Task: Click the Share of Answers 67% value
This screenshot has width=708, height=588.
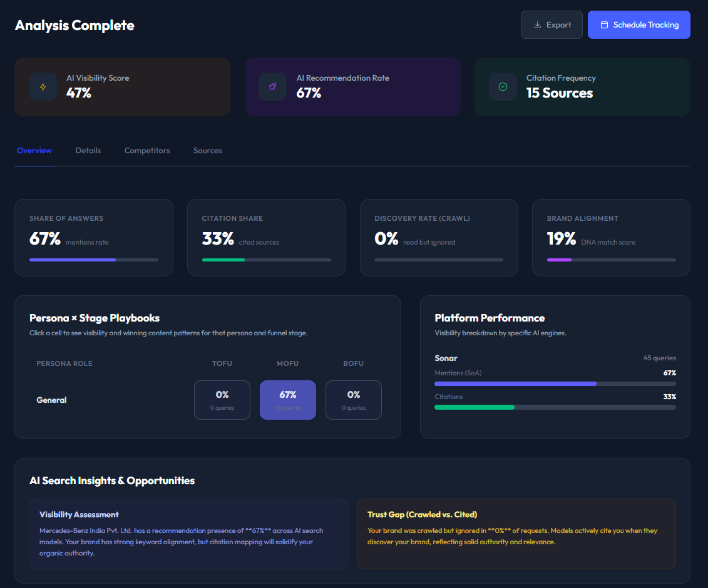Action: pos(45,238)
